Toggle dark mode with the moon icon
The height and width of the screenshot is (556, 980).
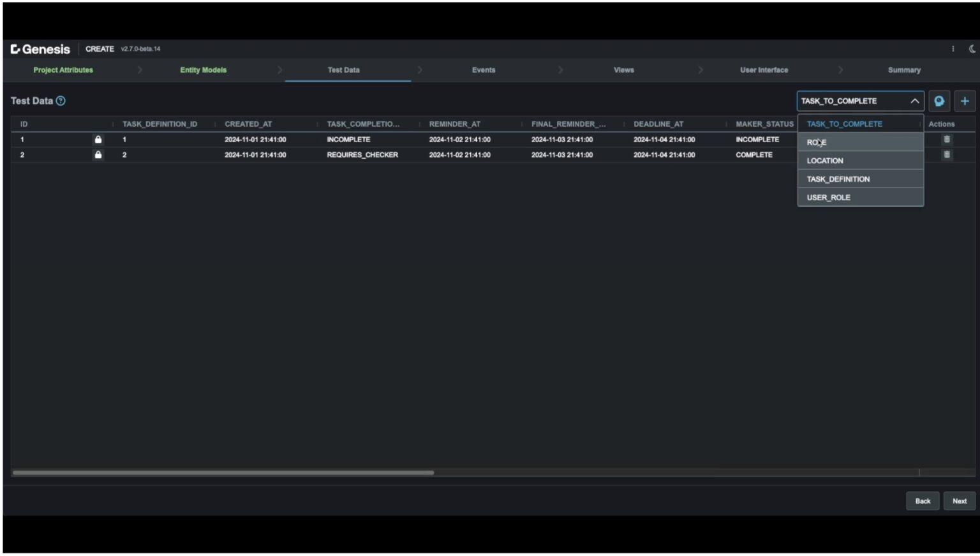coord(972,48)
